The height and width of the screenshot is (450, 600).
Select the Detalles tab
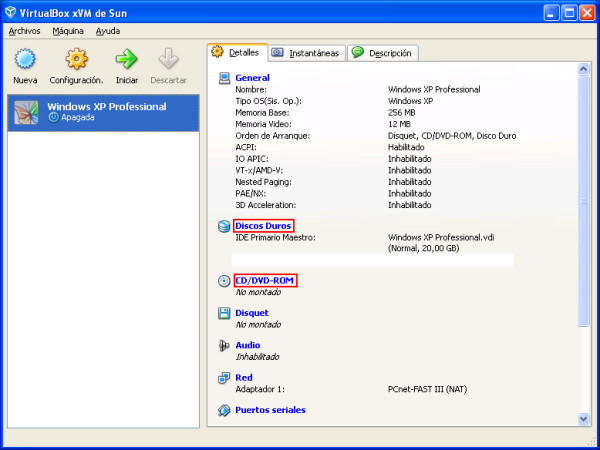coord(236,52)
